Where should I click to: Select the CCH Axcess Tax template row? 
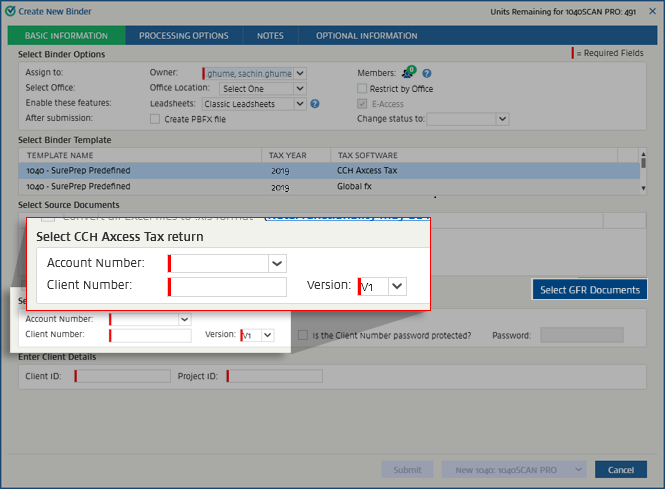329,170
